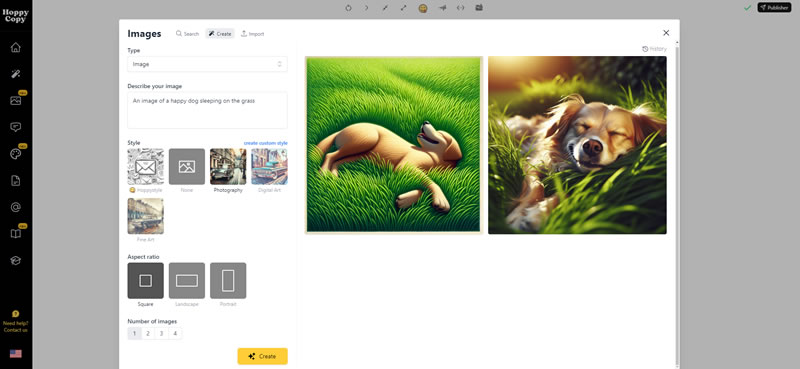The width and height of the screenshot is (800, 369).
Task: Open the chat icon in the sidebar
Action: [16, 127]
